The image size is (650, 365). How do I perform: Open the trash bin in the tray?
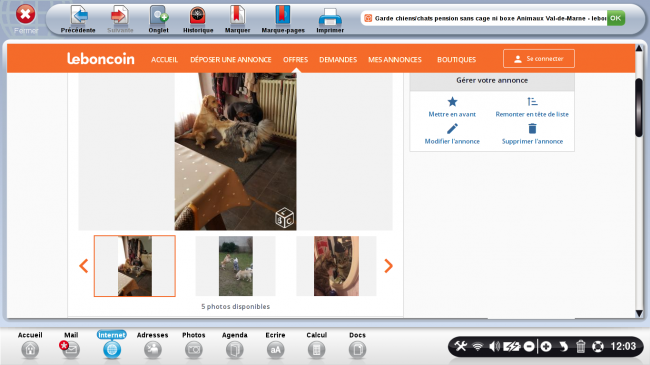(580, 346)
